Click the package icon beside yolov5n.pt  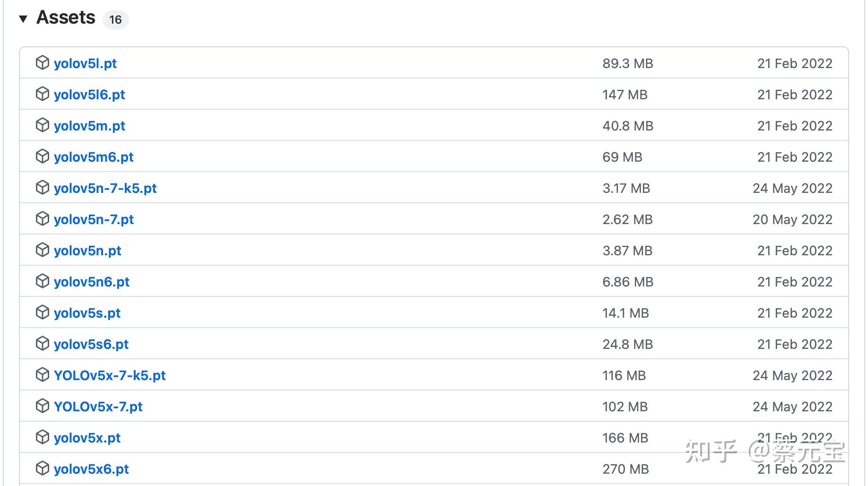point(43,250)
